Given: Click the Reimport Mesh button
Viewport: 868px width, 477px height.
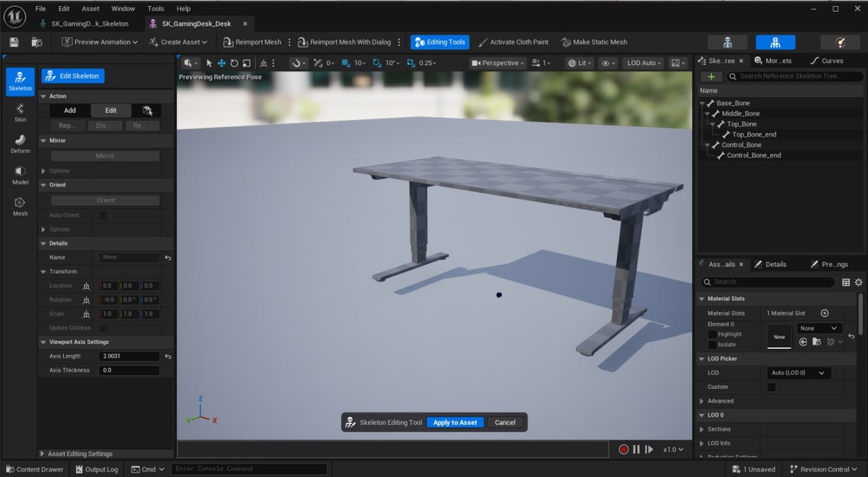Looking at the screenshot, I should tap(252, 42).
